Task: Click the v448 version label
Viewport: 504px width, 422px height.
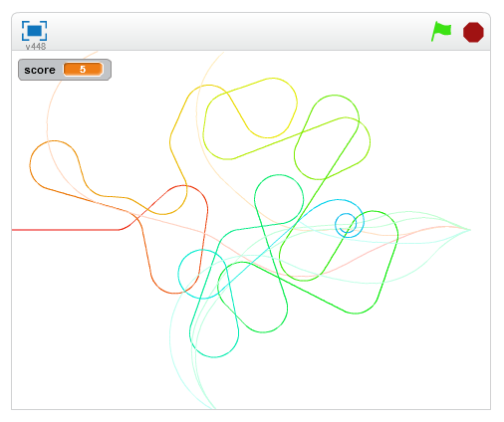Action: click(x=36, y=47)
